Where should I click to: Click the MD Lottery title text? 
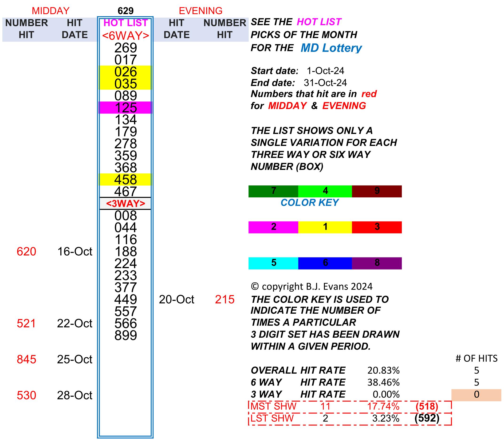[x=331, y=48]
